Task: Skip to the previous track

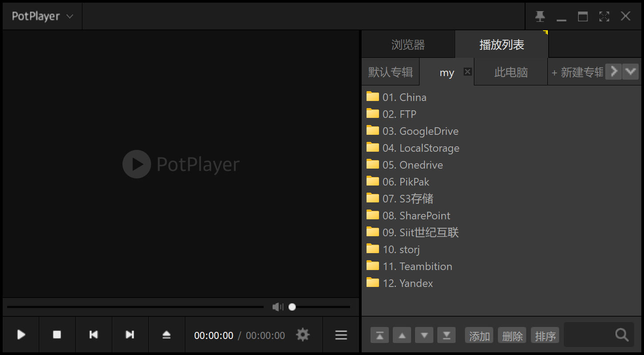Action: tap(94, 335)
